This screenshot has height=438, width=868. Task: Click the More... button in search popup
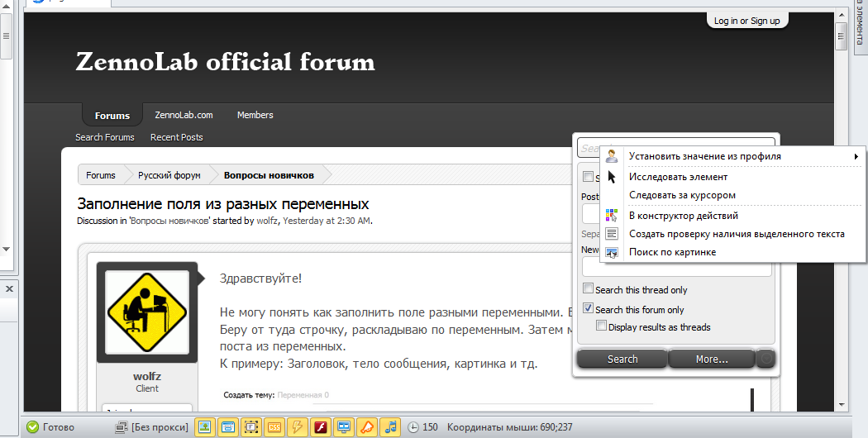(x=712, y=359)
